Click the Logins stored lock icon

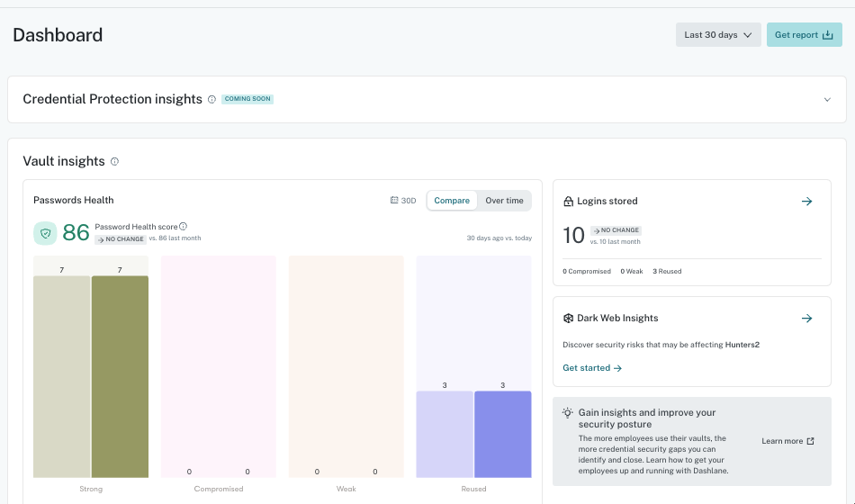point(568,202)
